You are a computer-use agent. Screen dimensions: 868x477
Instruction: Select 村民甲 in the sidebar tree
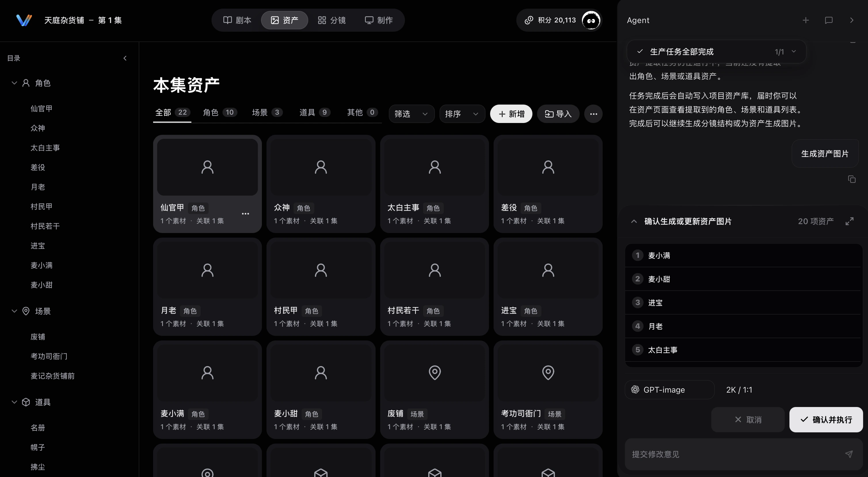click(x=41, y=207)
